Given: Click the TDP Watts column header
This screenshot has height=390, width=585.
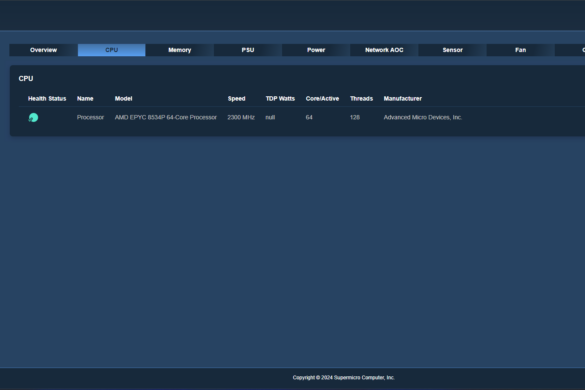Looking at the screenshot, I should tap(280, 99).
